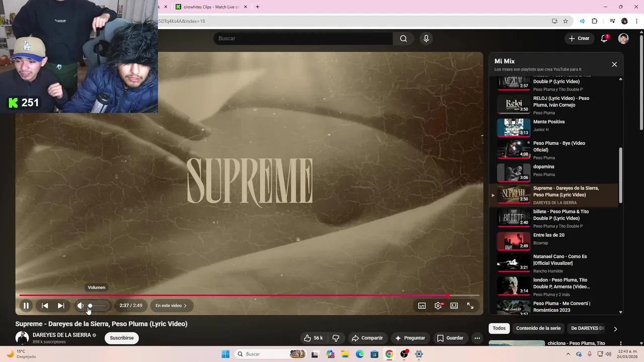Play 'Peso Pluma - Bye (Video Oficial)'

(x=553, y=150)
